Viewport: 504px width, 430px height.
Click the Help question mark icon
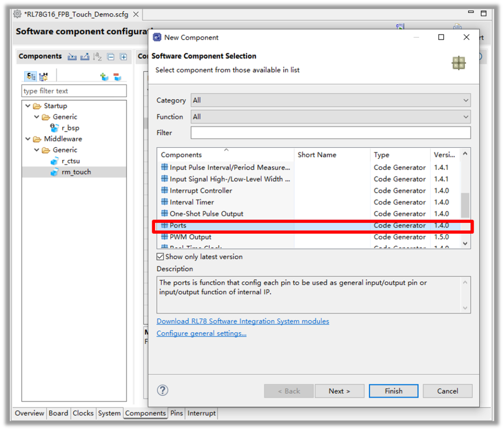tap(163, 390)
